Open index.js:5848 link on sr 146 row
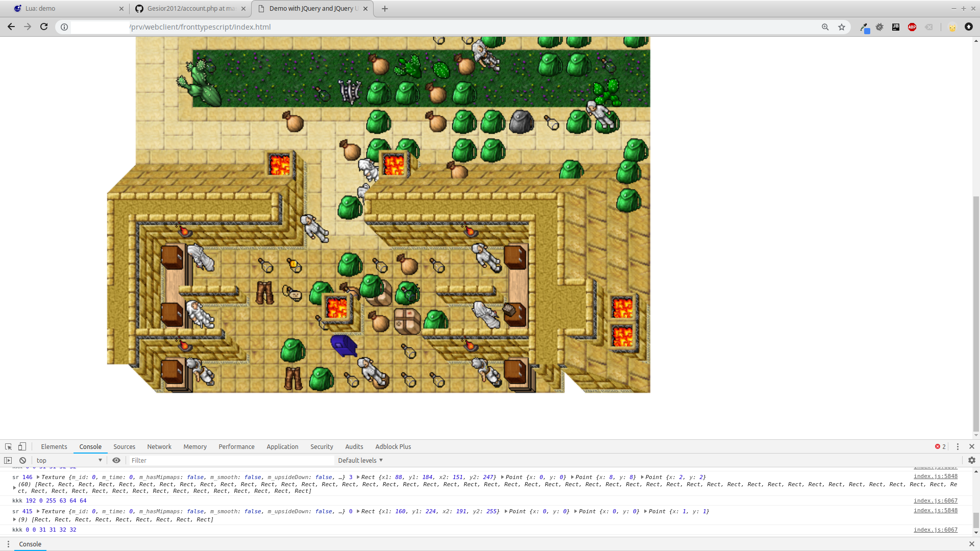 pyautogui.click(x=936, y=476)
